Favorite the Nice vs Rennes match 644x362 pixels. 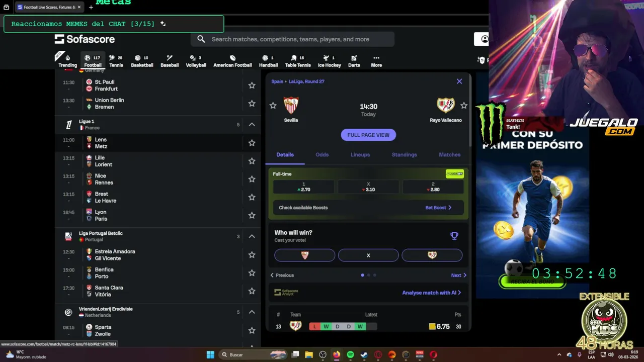[x=252, y=179]
